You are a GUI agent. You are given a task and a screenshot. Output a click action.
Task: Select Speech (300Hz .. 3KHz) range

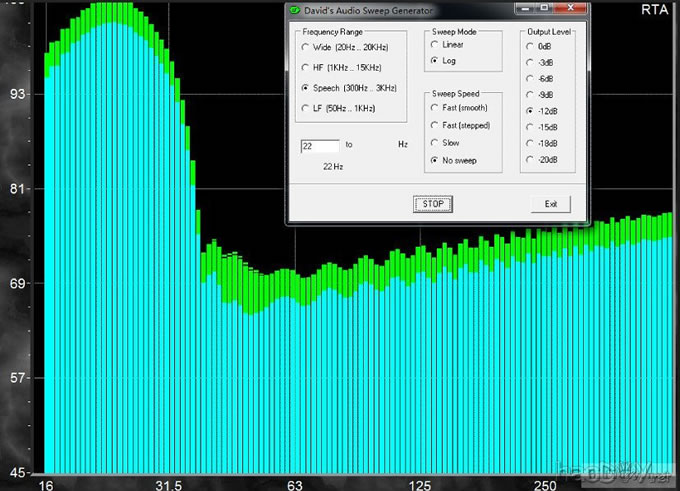coord(305,88)
